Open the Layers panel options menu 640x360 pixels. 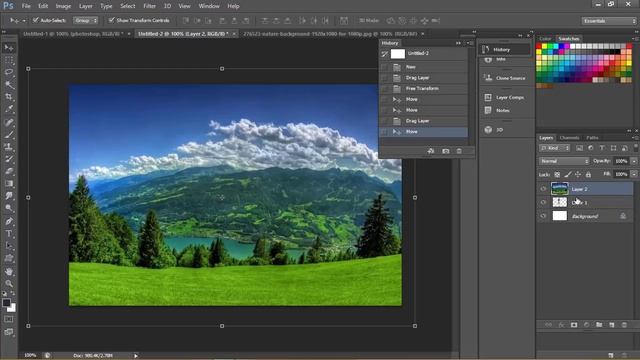[636, 138]
